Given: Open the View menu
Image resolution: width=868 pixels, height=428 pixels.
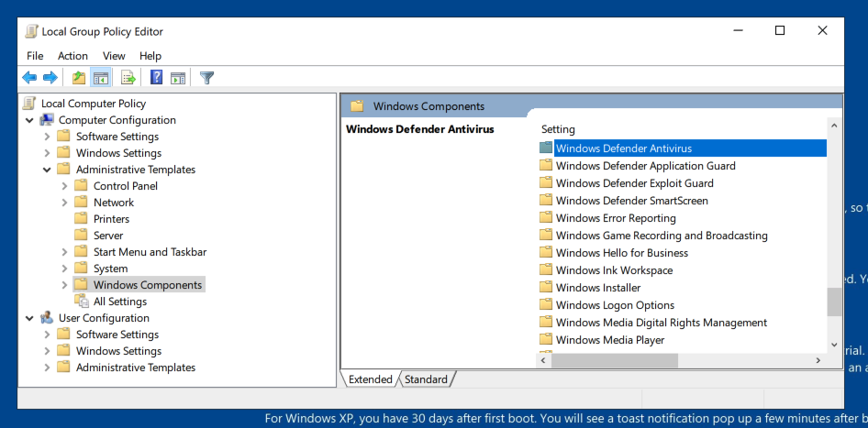Looking at the screenshot, I should click(114, 56).
